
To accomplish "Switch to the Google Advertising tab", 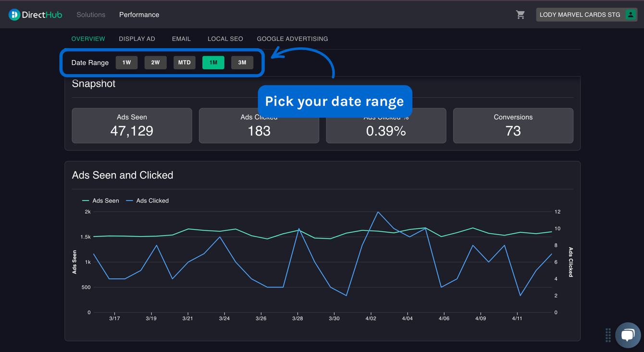I will click(x=292, y=39).
